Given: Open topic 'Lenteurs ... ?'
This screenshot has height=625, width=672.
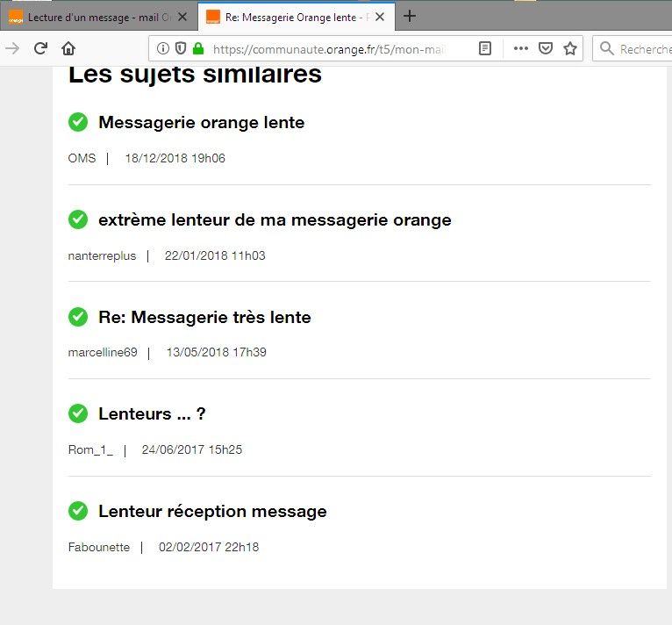Looking at the screenshot, I should coord(152,414).
